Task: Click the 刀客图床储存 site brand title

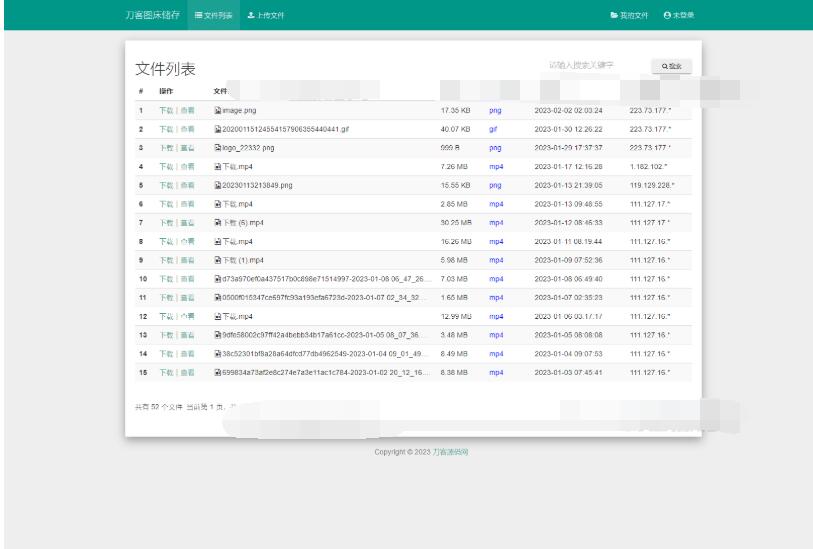Action: 144,15
